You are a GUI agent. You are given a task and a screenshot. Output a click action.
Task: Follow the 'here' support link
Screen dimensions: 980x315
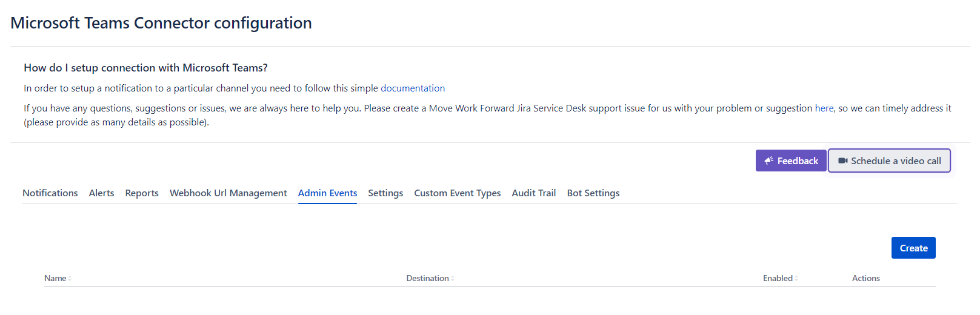click(824, 108)
